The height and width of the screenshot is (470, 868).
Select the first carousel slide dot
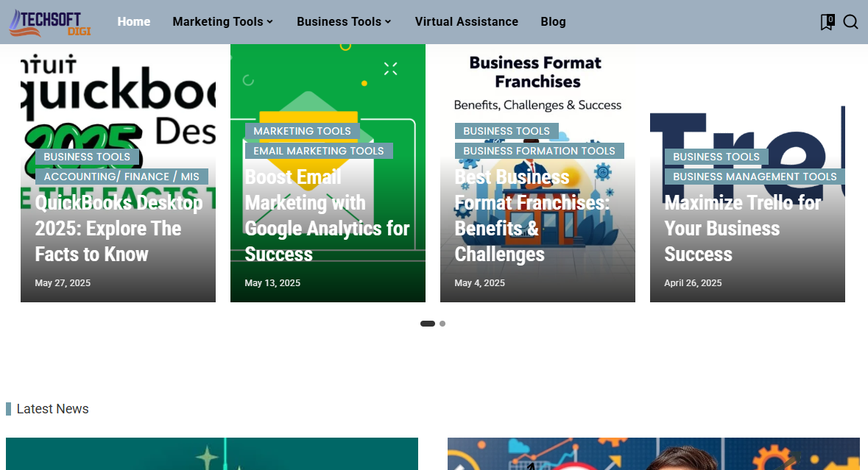click(427, 324)
